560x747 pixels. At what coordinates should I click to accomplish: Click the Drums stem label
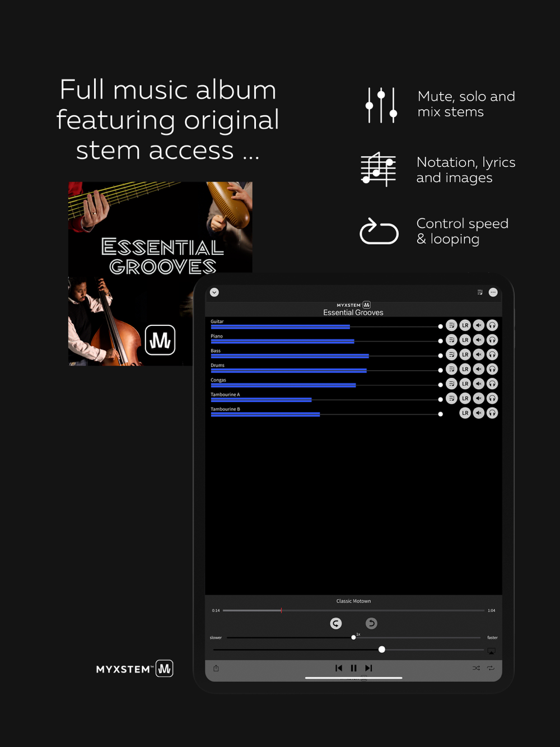click(x=218, y=365)
